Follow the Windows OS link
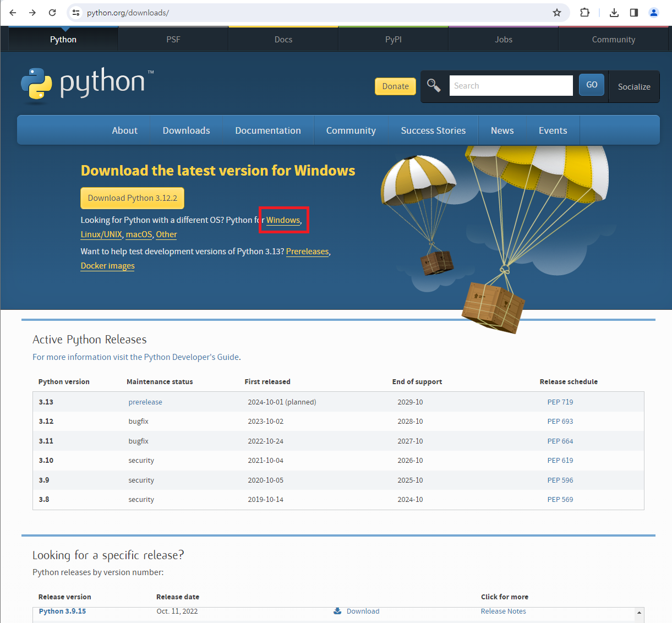The height and width of the screenshot is (623, 672). [x=283, y=220]
